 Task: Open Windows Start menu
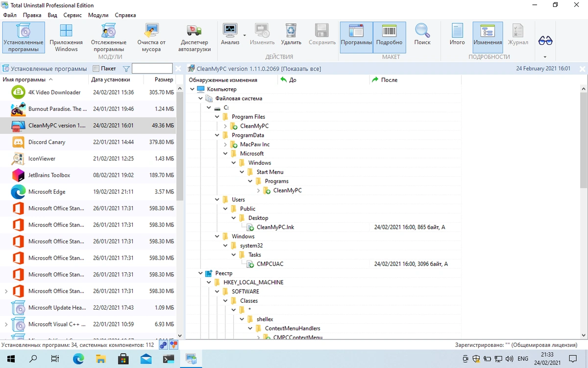(x=11, y=359)
